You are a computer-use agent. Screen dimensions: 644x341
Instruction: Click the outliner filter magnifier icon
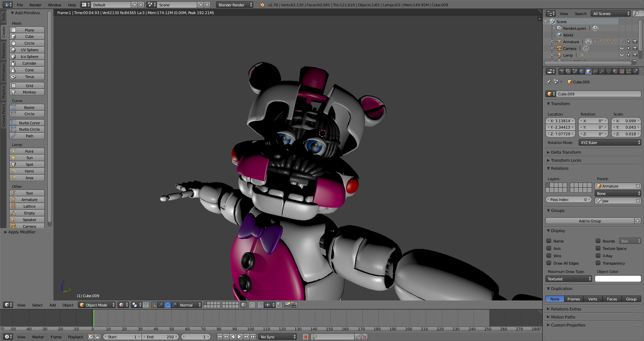tap(636, 13)
